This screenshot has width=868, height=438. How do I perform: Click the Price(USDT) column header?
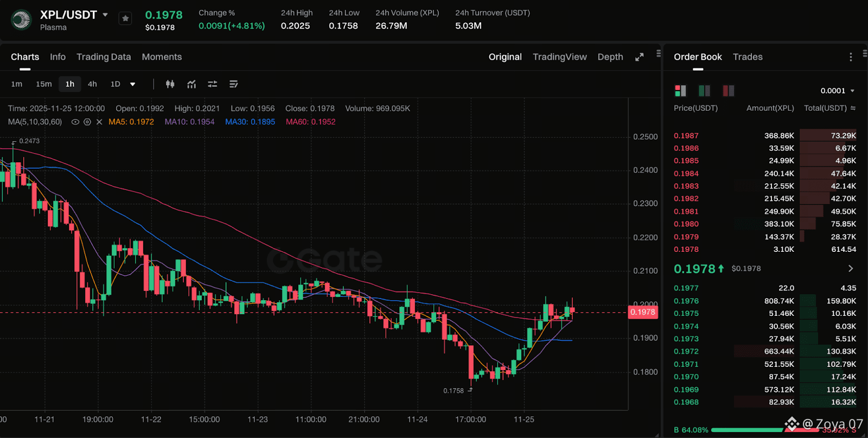[x=695, y=108]
